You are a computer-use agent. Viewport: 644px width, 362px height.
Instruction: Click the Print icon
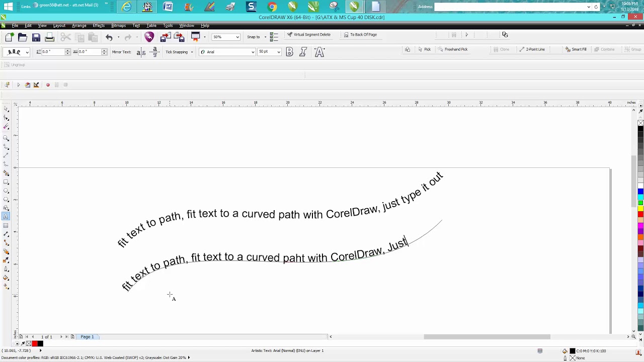49,37
